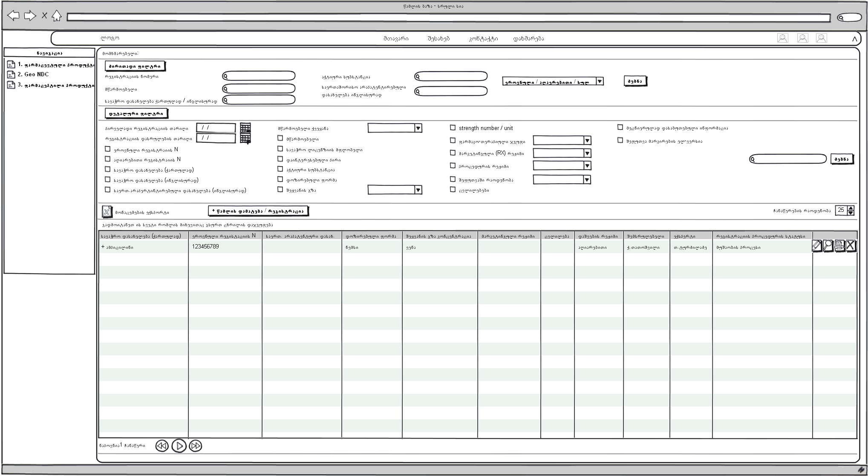This screenshot has height=476, width=868.
Task: Open the ეროვნული / აღიარებითი / სულ dropdown
Action: pos(600,81)
